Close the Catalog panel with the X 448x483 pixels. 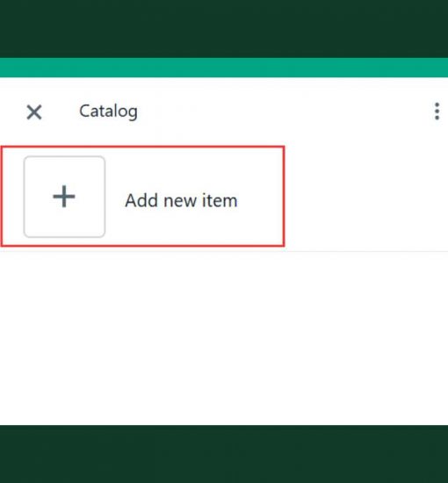pos(34,112)
